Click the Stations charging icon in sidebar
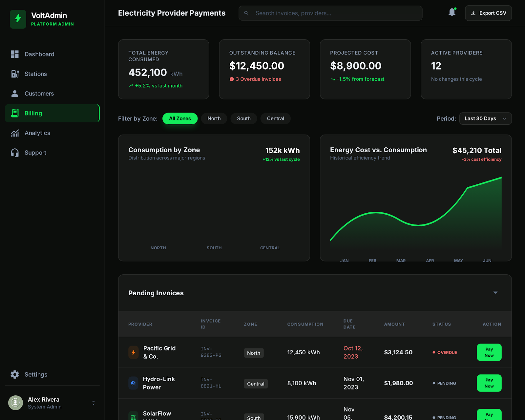This screenshot has width=525, height=420. [15, 74]
